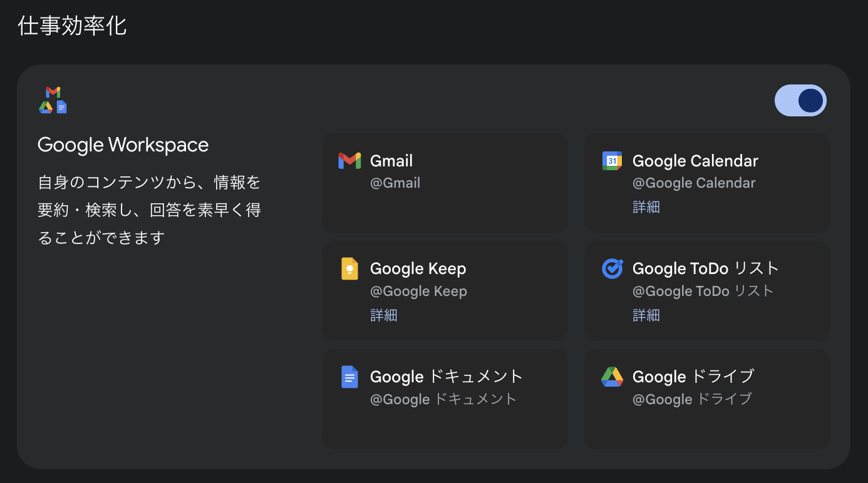
Task: Click the @Google ドキュメント handle
Action: point(443,399)
